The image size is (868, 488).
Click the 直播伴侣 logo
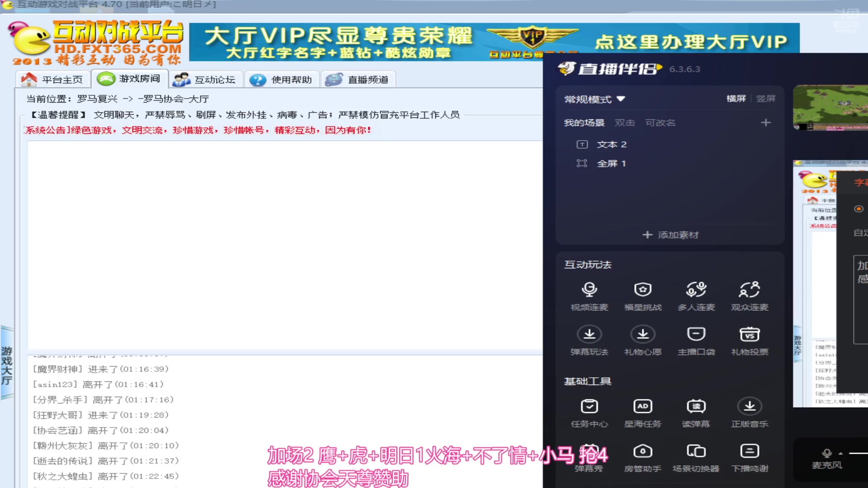(x=610, y=69)
